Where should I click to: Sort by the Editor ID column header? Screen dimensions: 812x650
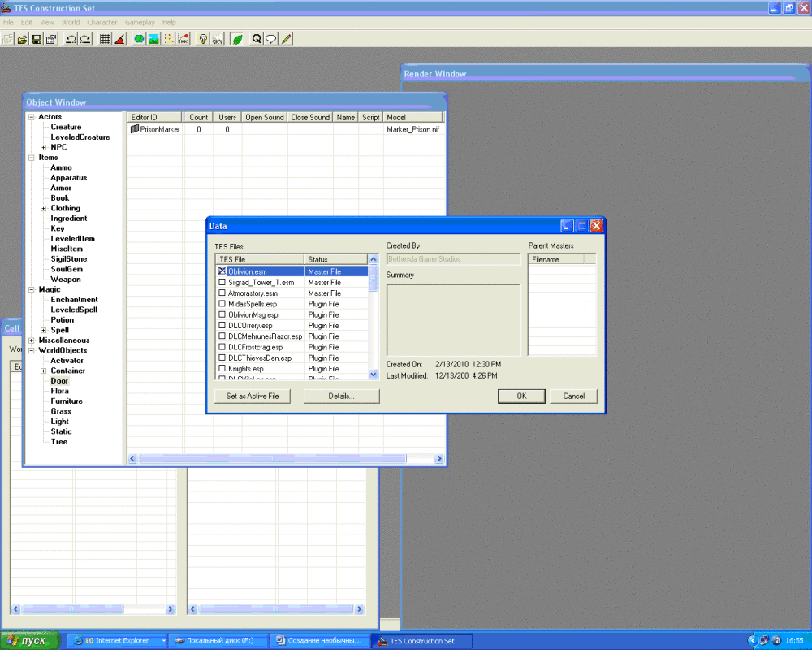(155, 117)
